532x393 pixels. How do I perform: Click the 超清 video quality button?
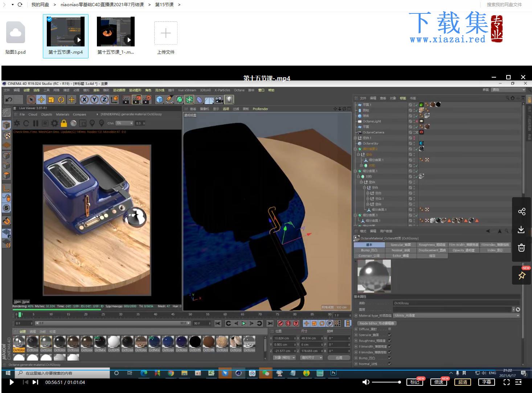463,382
